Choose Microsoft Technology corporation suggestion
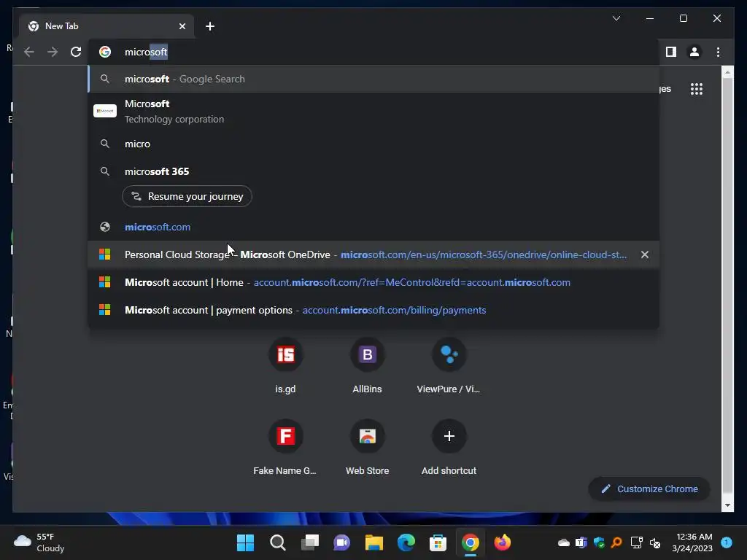Image resolution: width=747 pixels, height=560 pixels. point(373,111)
